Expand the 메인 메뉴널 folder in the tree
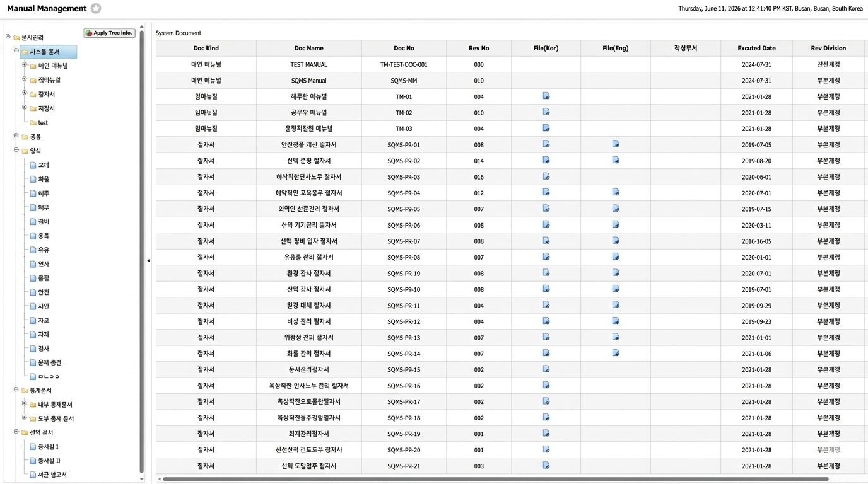 [25, 65]
